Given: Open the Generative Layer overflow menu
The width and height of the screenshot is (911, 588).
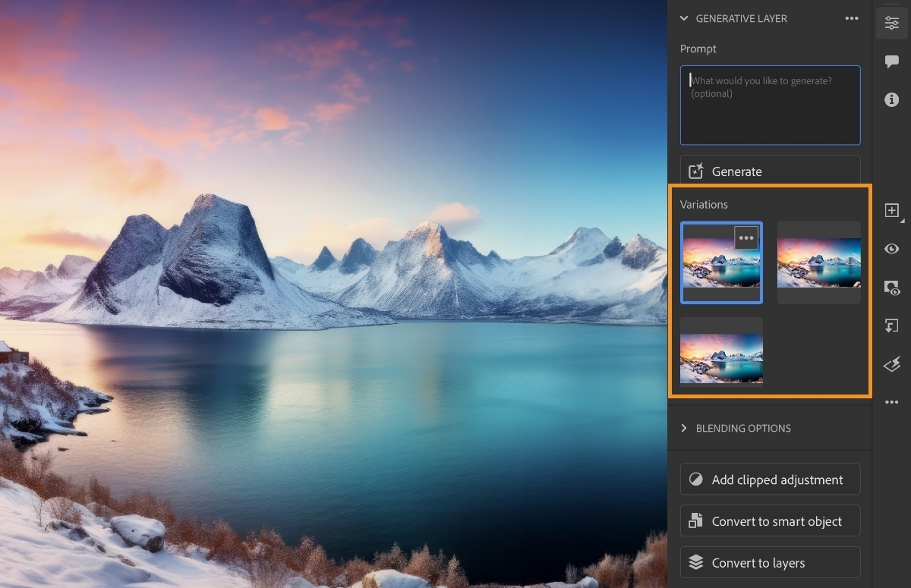Looking at the screenshot, I should 852,18.
